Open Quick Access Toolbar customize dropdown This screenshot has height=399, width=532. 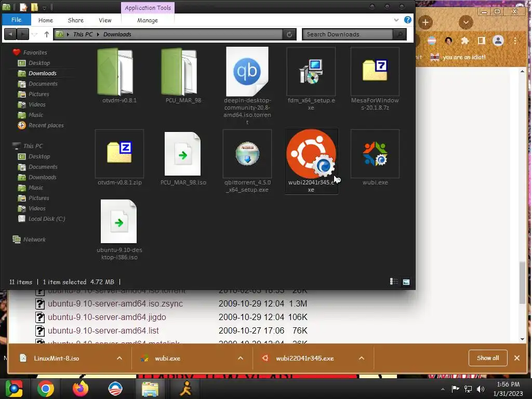tap(44, 7)
